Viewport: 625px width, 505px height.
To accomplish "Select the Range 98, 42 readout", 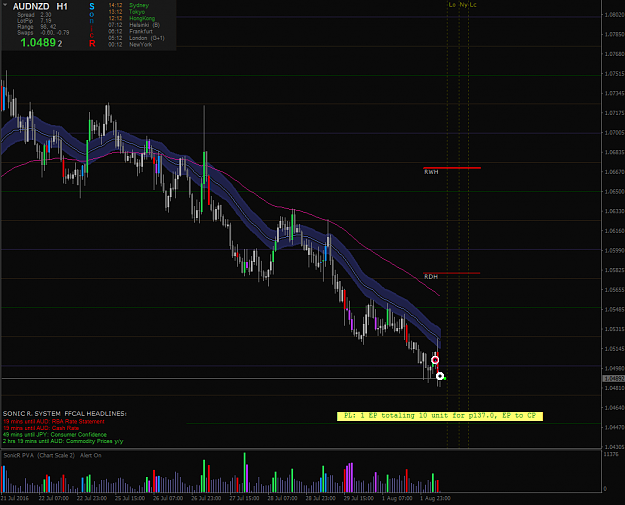I will [x=37, y=27].
